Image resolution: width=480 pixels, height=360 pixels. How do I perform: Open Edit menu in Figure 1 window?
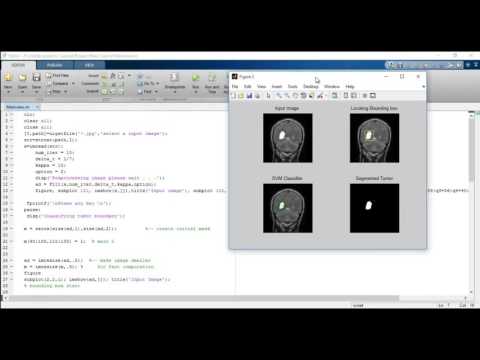click(x=247, y=86)
